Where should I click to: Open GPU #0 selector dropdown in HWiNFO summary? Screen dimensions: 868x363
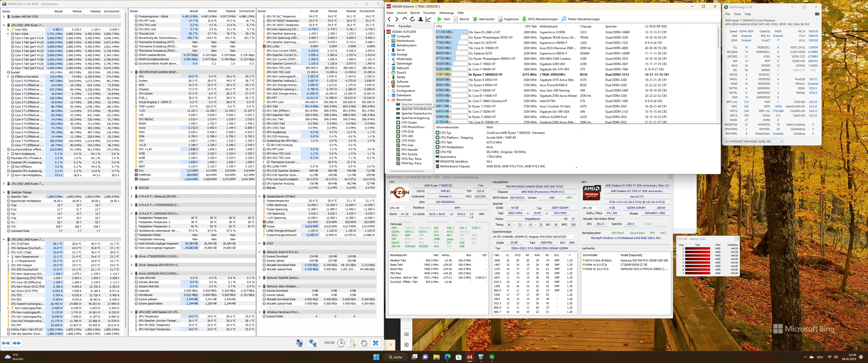591,208
